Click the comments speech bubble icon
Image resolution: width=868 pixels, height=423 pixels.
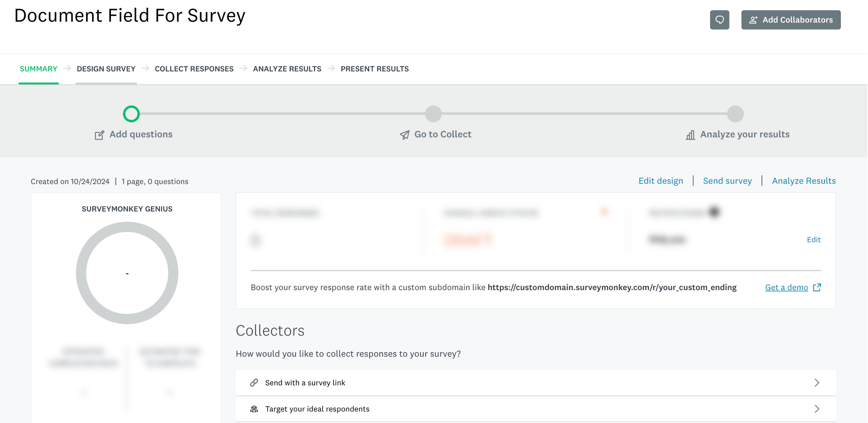pyautogui.click(x=719, y=20)
